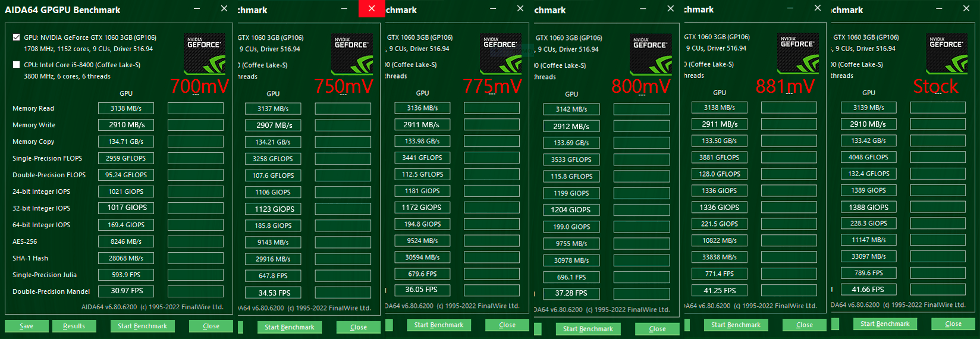Image resolution: width=980 pixels, height=339 pixels.
Task: Click the 64-bit Integer IOPS label
Action: 42,225
